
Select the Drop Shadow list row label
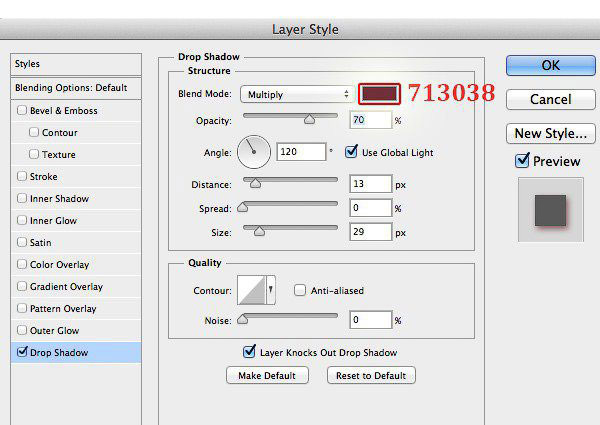pos(59,352)
